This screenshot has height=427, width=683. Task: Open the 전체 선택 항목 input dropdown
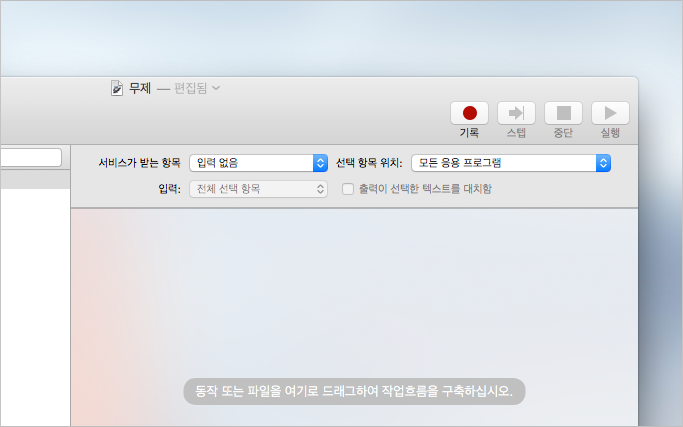coord(258,189)
